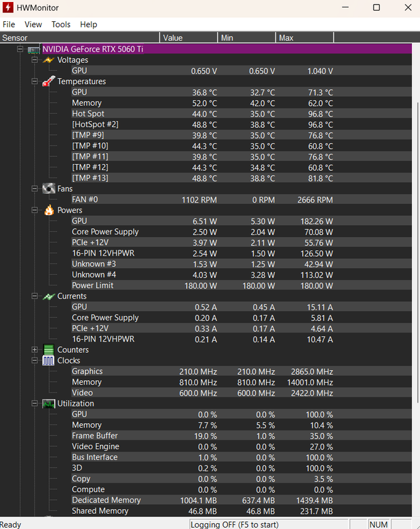Click the Voltages lightning bolt icon
The width and height of the screenshot is (420, 529).
tap(48, 60)
